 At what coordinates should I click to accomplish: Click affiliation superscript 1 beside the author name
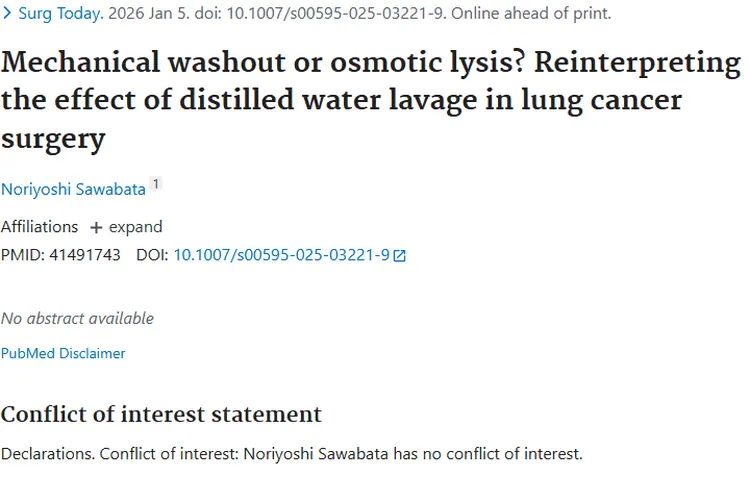pos(155,185)
